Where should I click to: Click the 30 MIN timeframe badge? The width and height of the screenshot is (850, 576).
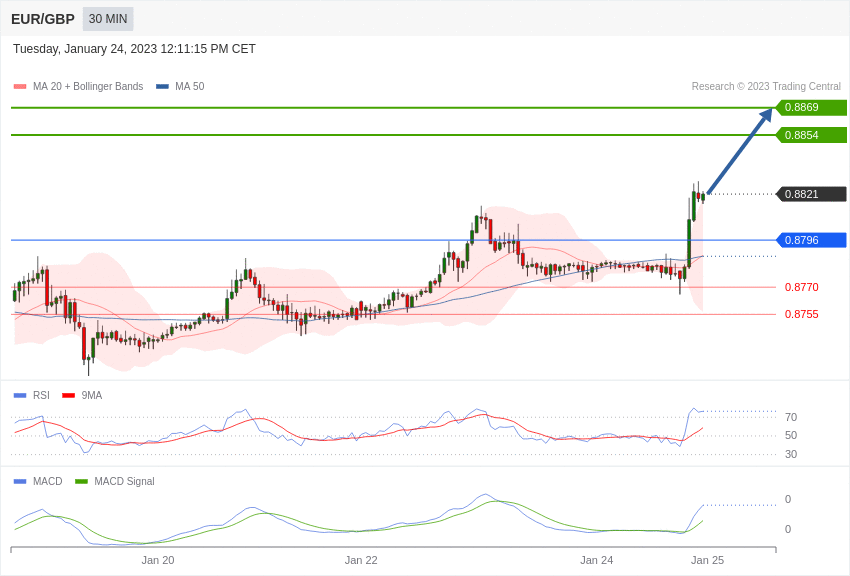point(108,19)
